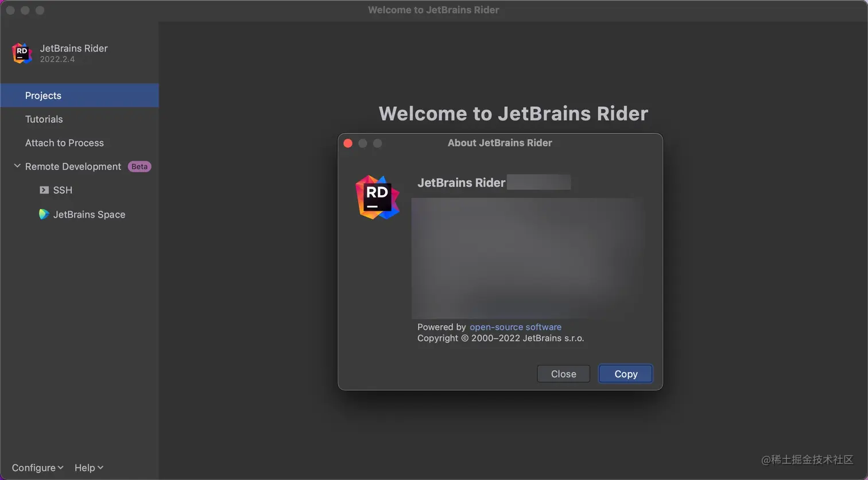This screenshot has width=868, height=480.
Task: Select JetBrains Space entry
Action: [x=89, y=214]
